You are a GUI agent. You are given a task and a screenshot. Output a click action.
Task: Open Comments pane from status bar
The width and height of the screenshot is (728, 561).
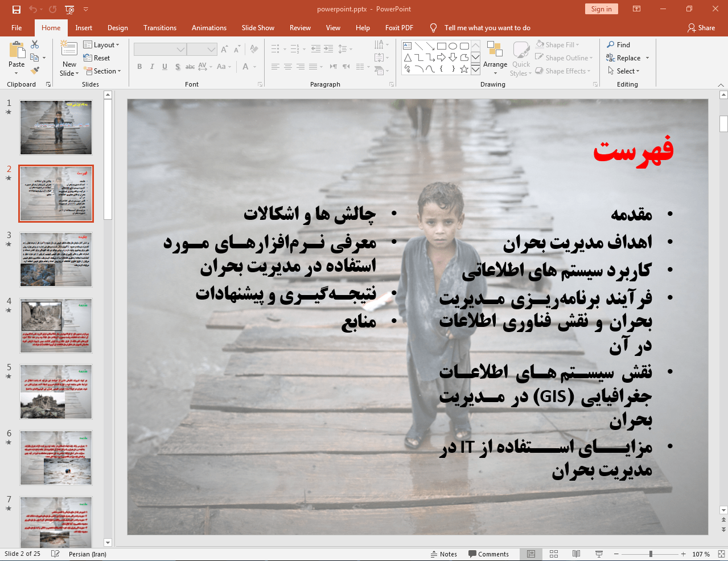click(x=488, y=554)
